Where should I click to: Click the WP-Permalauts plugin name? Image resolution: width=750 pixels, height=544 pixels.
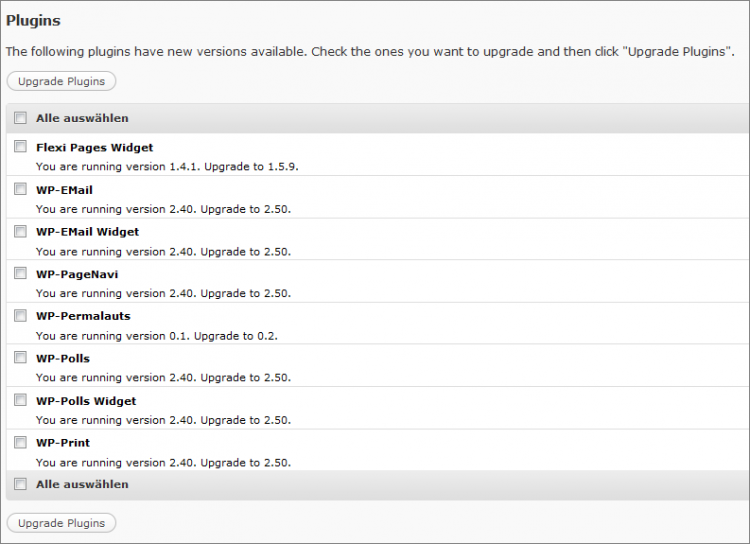tap(83, 316)
